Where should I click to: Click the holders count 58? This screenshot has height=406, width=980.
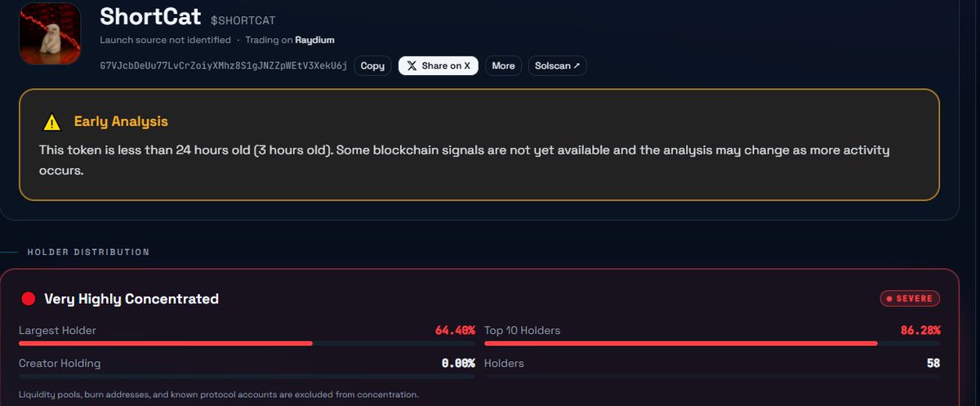pyautogui.click(x=933, y=364)
